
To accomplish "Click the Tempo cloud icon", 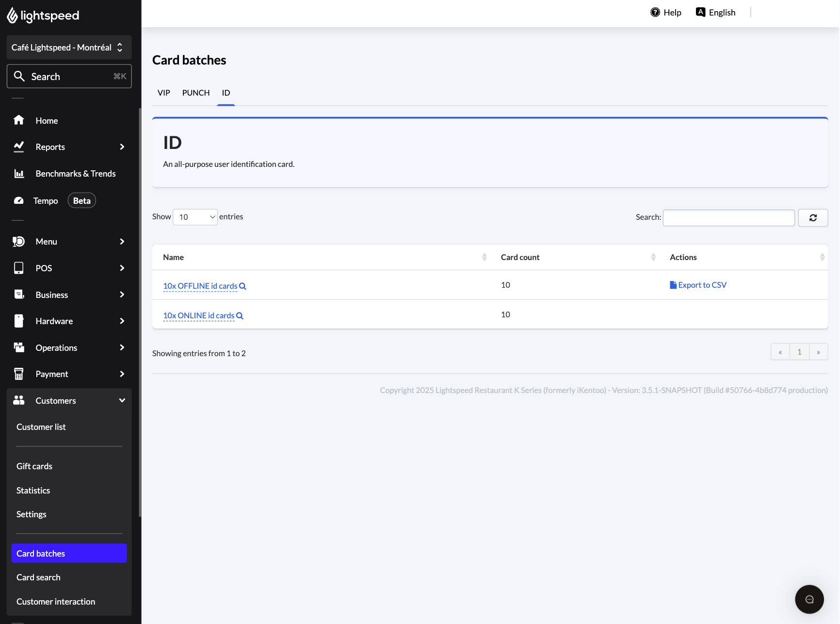I will 18,200.
